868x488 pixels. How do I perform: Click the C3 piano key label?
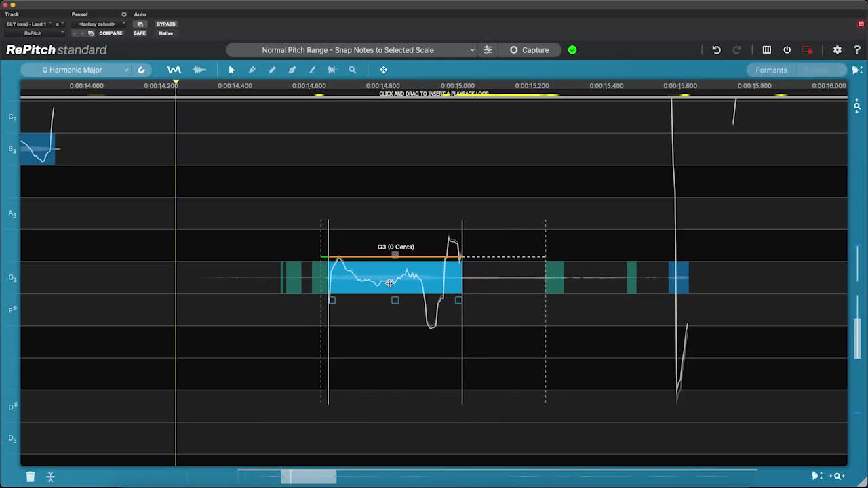12,117
